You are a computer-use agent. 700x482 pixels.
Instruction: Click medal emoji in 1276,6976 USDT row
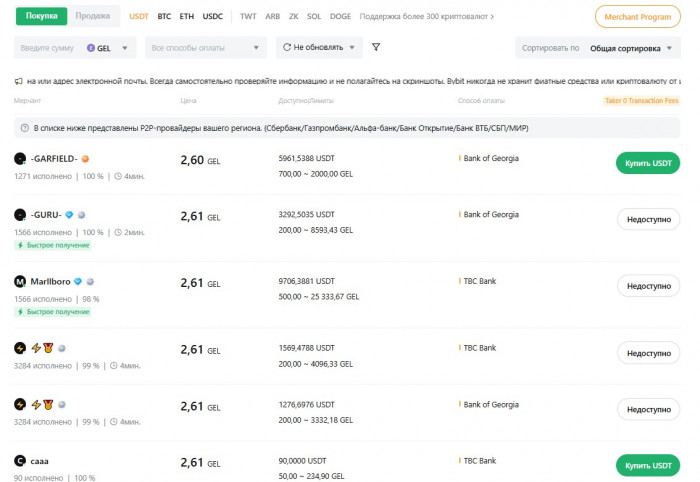[48, 404]
